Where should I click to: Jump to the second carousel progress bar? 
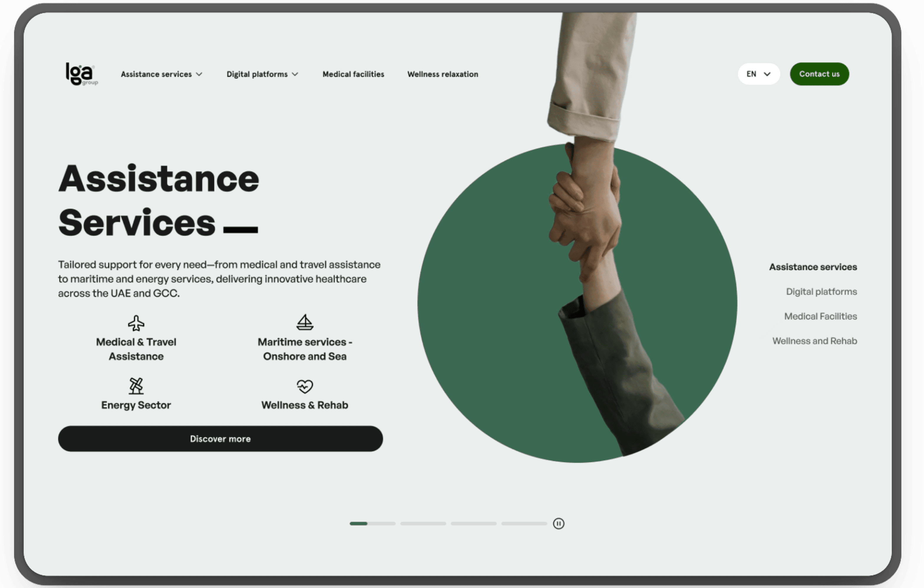(423, 523)
